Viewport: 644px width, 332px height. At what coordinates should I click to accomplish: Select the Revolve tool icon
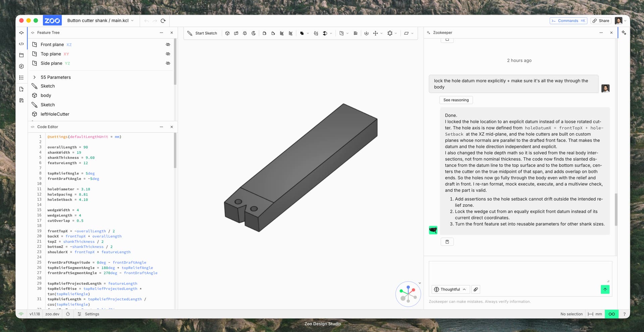(x=254, y=33)
